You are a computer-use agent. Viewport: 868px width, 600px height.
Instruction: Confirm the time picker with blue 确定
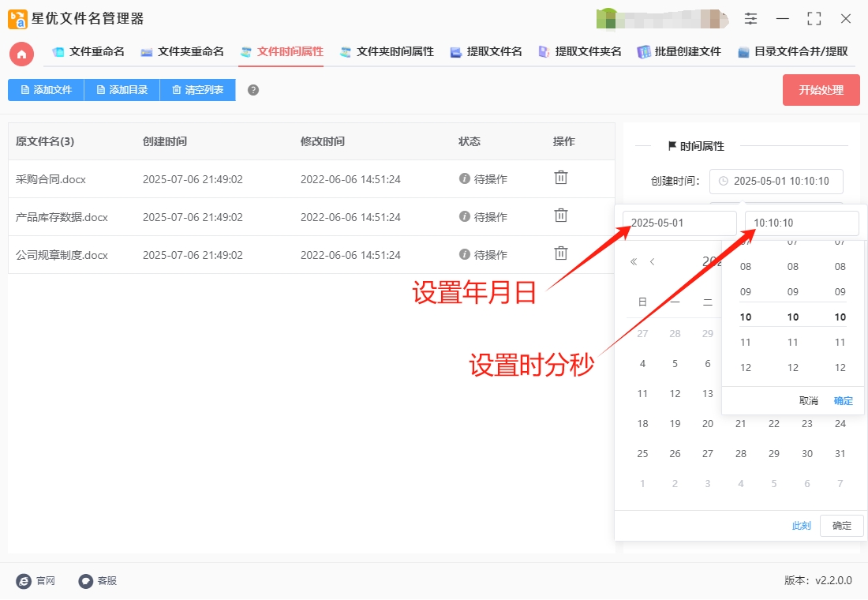(843, 400)
